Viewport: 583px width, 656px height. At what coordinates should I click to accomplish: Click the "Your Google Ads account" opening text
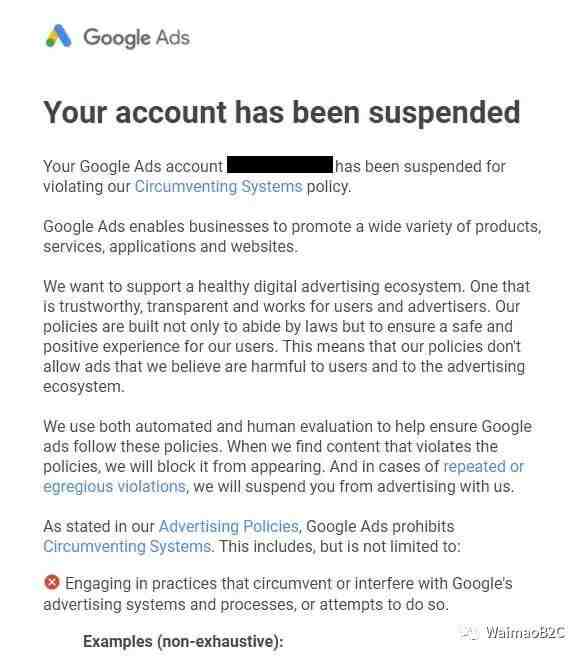(x=133, y=167)
